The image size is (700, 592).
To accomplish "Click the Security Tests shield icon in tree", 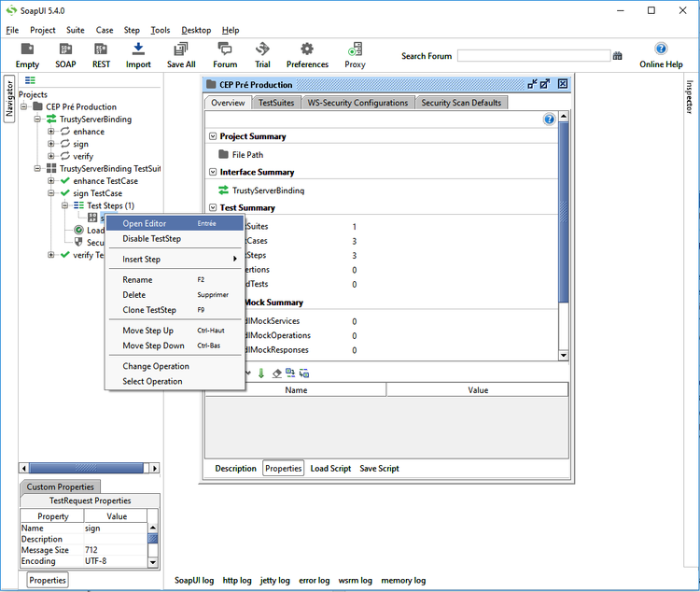I will [x=79, y=242].
